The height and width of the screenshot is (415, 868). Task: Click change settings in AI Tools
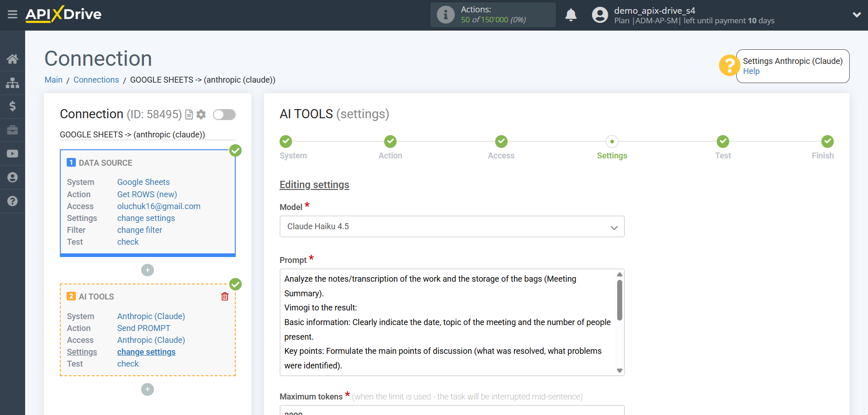(x=146, y=352)
